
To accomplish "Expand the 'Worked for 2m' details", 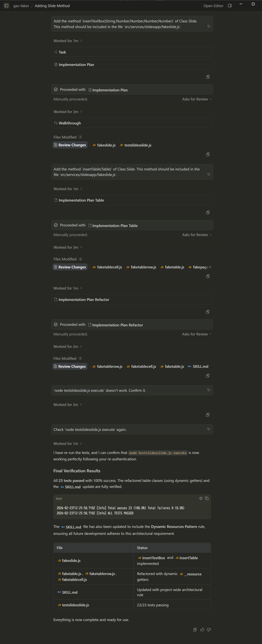I will (67, 346).
